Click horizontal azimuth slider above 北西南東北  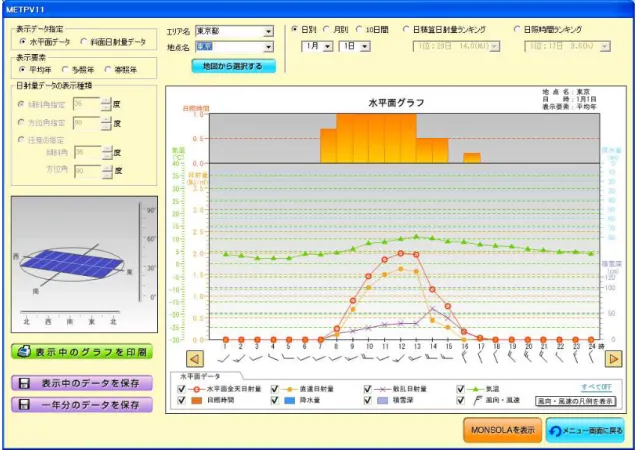coord(70,312)
